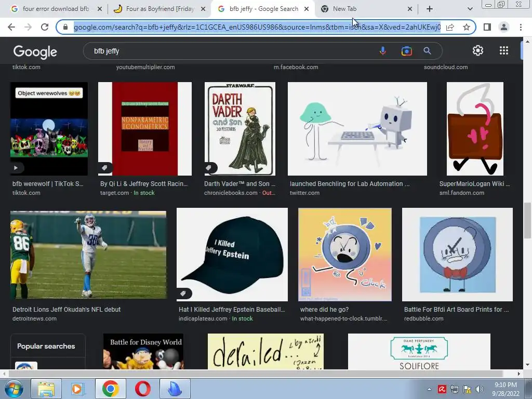This screenshot has width=532, height=399.
Task: Open Windows Media Player taskbar icon
Action: coord(78,389)
